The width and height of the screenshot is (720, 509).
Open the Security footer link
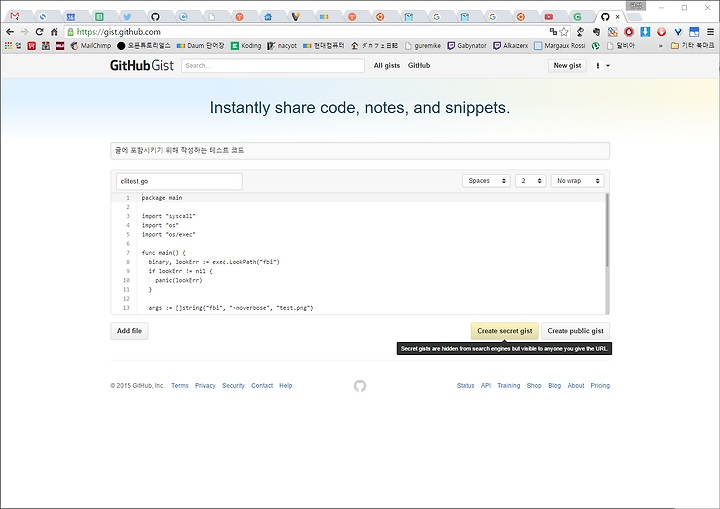pyautogui.click(x=233, y=385)
